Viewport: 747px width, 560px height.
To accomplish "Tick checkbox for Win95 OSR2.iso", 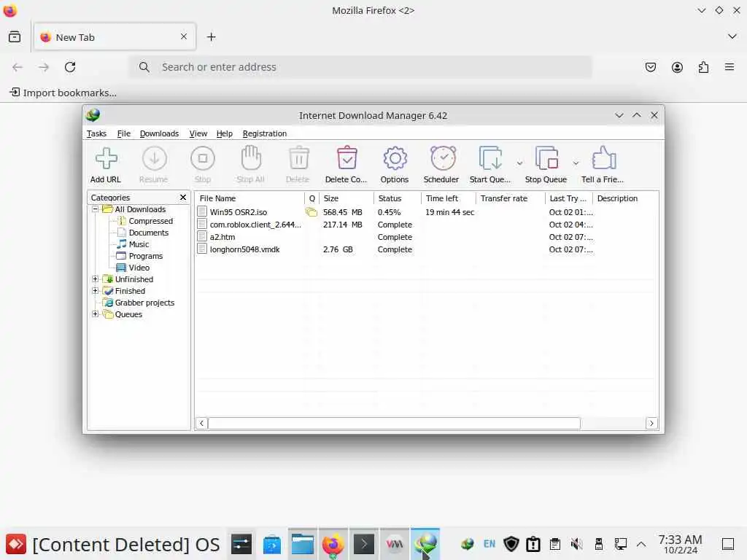I will [202, 211].
